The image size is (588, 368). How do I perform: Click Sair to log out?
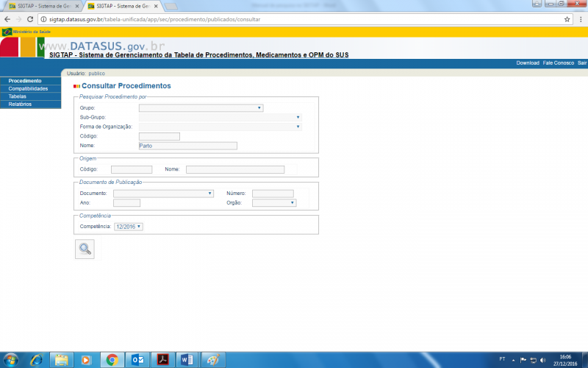pos(582,63)
